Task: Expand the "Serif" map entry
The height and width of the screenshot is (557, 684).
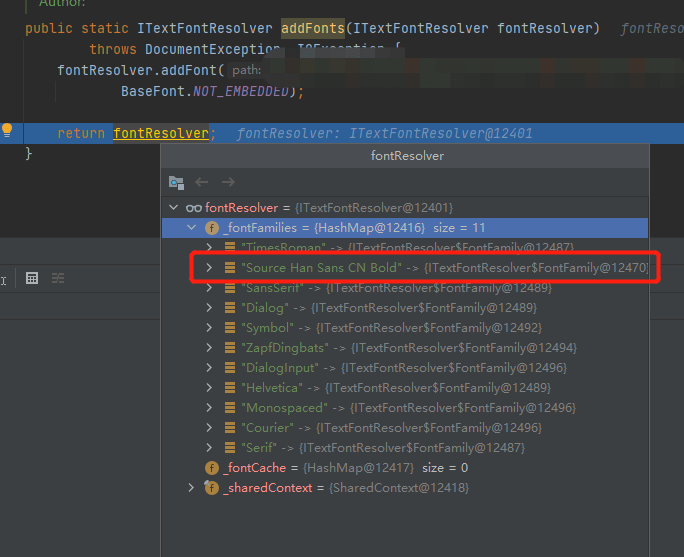Action: [209, 448]
